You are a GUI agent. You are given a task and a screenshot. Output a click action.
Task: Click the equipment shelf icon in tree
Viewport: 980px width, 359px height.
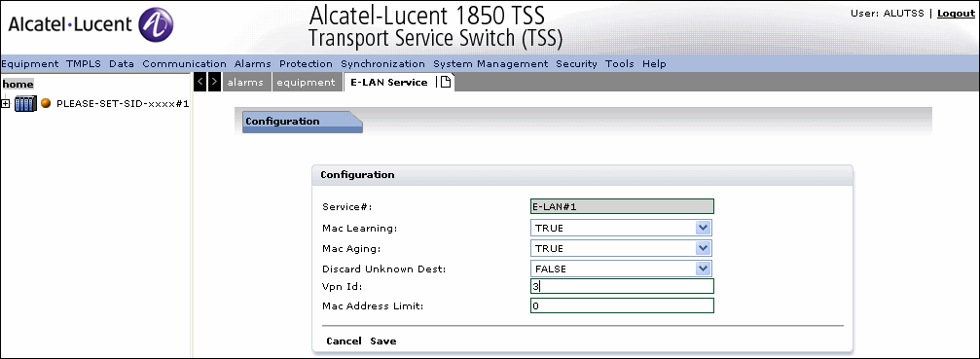point(25,104)
